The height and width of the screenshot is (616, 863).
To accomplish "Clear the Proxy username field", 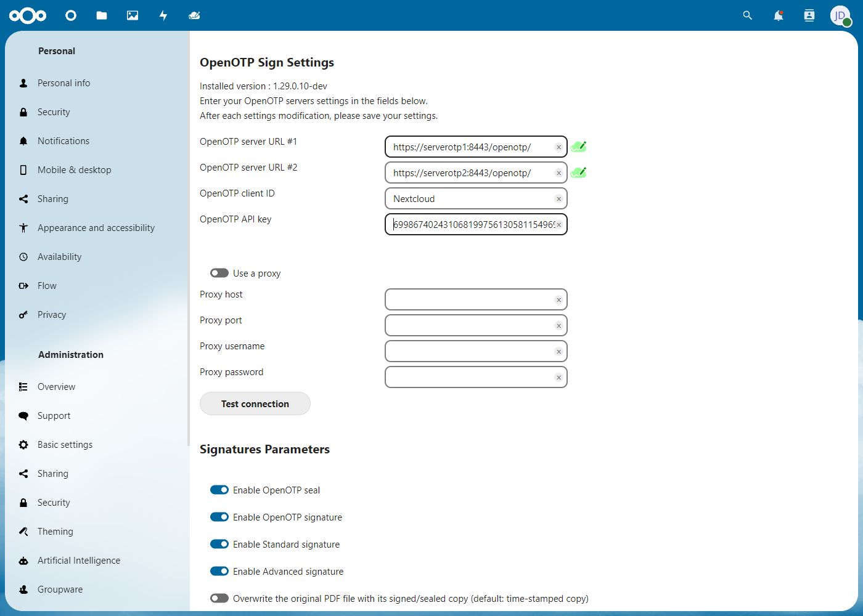I will click(558, 352).
